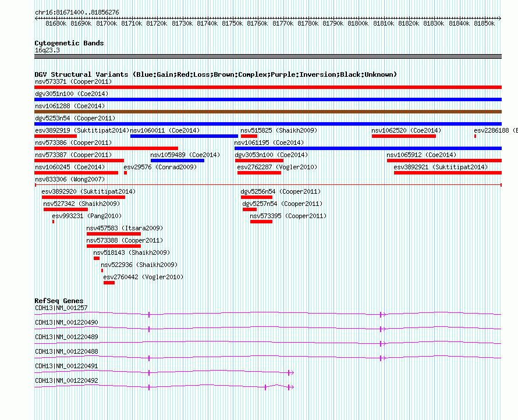Click the 81680k ruler tick label

pyautogui.click(x=56, y=23)
